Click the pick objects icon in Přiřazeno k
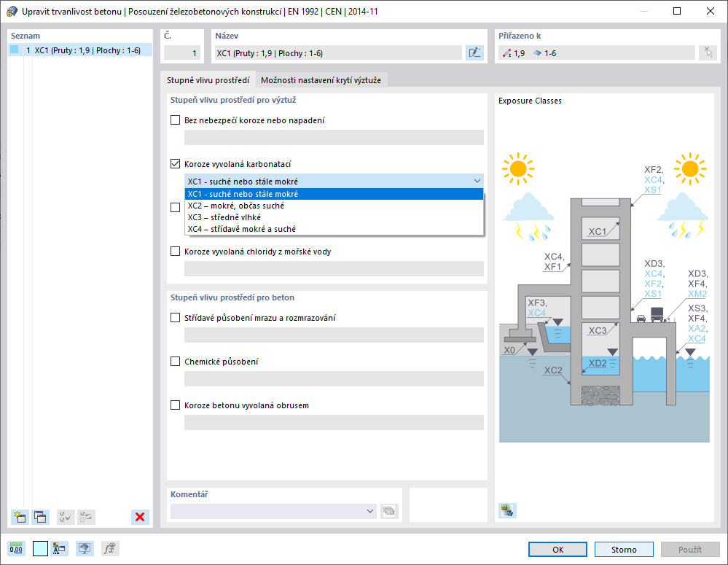The height and width of the screenshot is (565, 728). coord(708,53)
